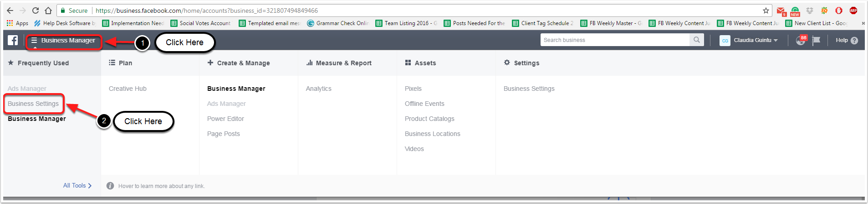
Task: Go back with browser back arrow
Action: tap(10, 10)
